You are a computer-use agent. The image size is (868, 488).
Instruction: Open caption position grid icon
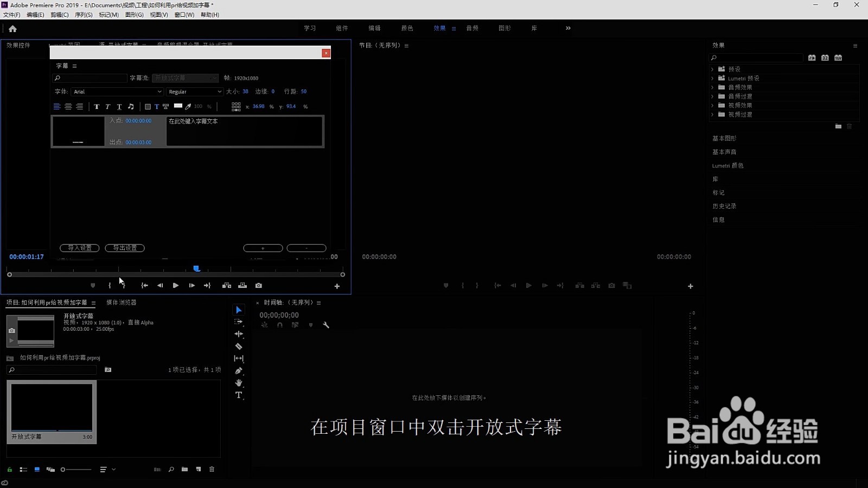[x=236, y=107]
